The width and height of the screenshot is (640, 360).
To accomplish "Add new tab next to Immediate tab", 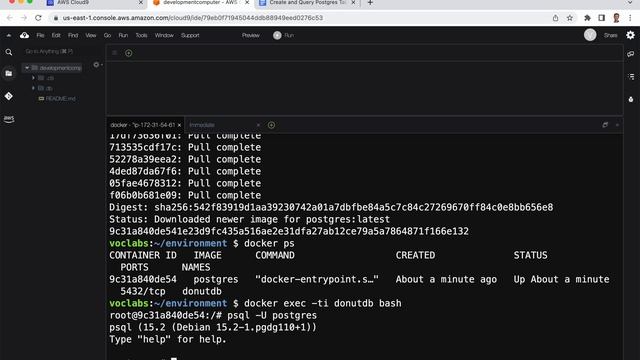I will click(x=271, y=125).
